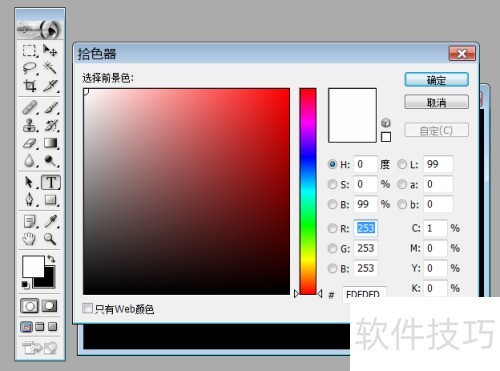The width and height of the screenshot is (500, 371).
Task: Choose Standard Screen mode
Action: (x=26, y=327)
